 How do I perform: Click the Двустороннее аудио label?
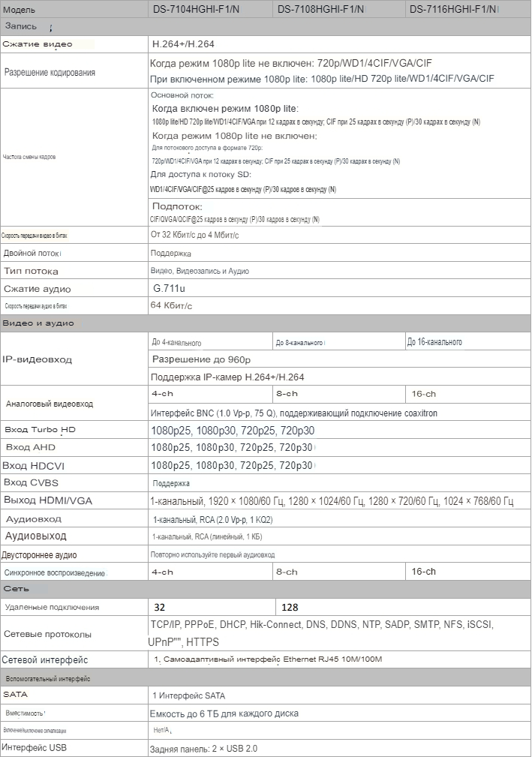pos(39,555)
